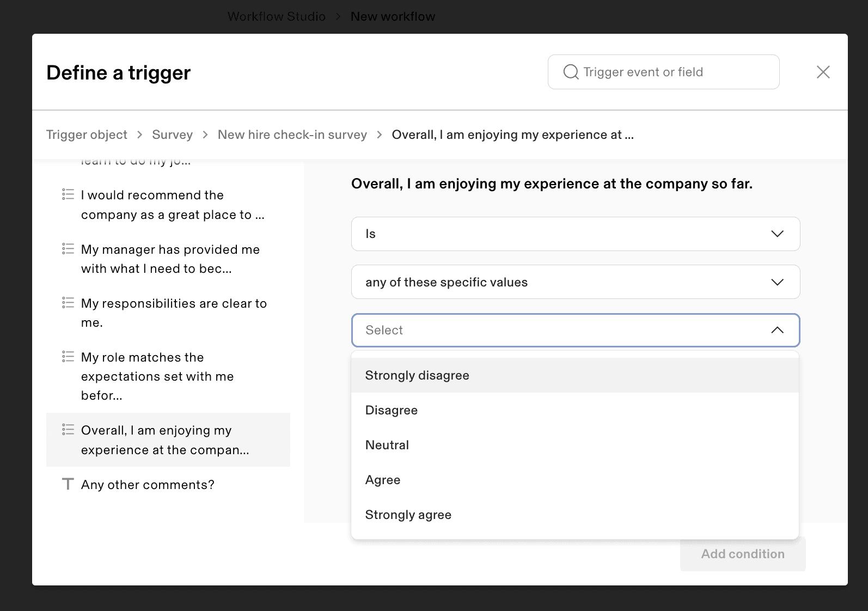
Task: Go to Survey breadcrumb
Action: point(172,135)
